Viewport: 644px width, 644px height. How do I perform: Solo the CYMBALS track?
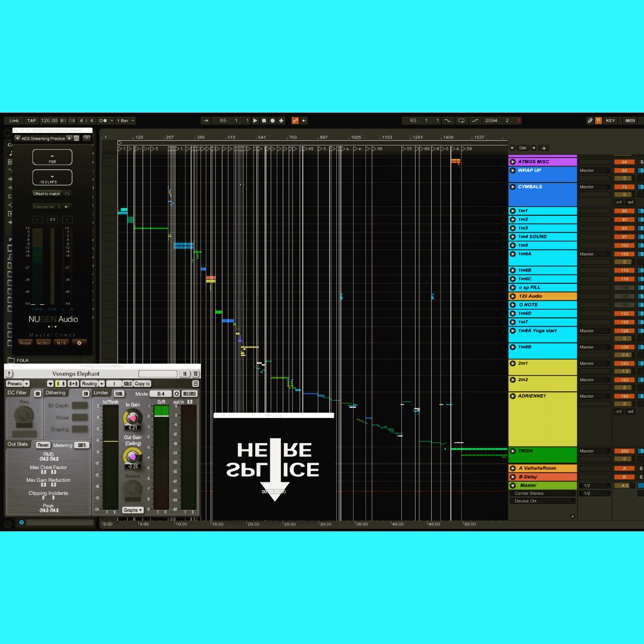click(x=641, y=187)
